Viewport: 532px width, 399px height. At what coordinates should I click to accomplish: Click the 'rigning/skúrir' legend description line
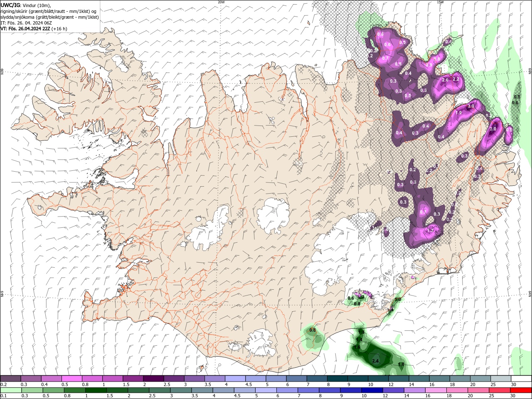pyautogui.click(x=49, y=11)
